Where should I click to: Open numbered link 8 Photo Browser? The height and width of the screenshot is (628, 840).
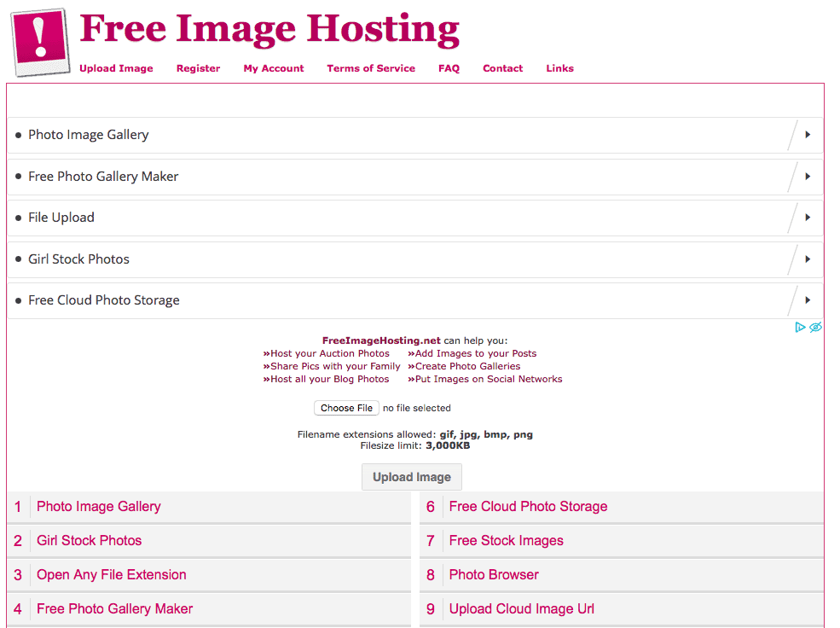click(494, 575)
